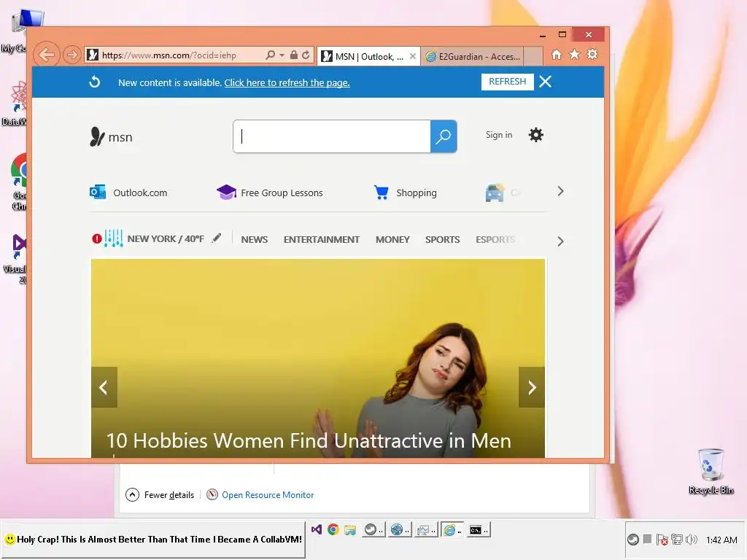Collapse with Fewer details in Task Manager

click(160, 495)
